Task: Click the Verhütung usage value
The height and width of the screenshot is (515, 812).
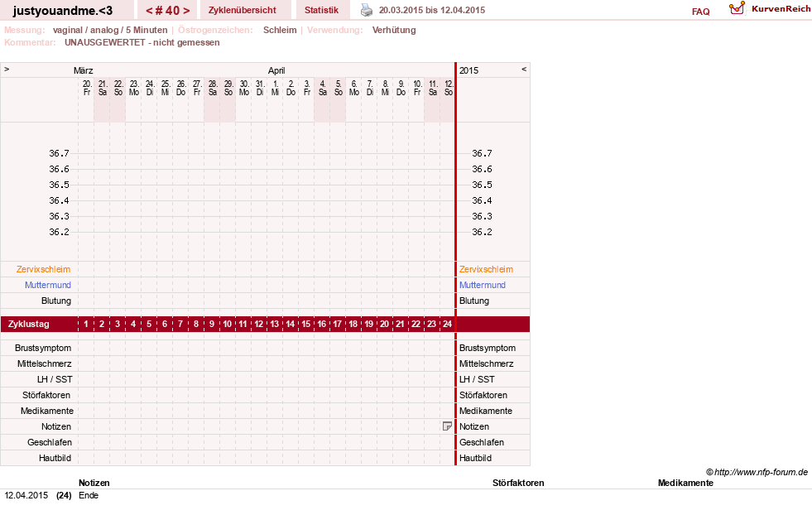Action: [394, 30]
